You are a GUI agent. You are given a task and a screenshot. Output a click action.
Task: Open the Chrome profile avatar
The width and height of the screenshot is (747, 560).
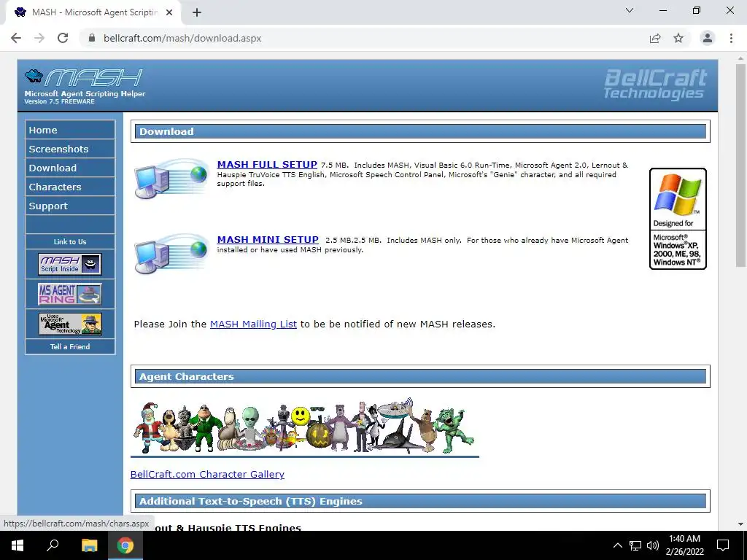point(708,38)
